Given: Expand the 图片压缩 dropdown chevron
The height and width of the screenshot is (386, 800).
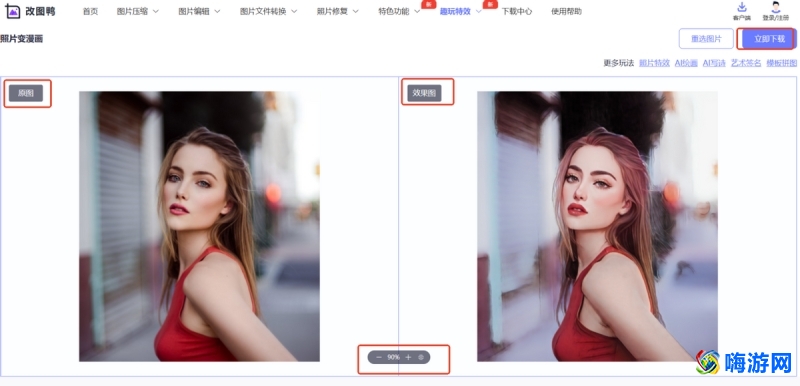Looking at the screenshot, I should (x=156, y=11).
